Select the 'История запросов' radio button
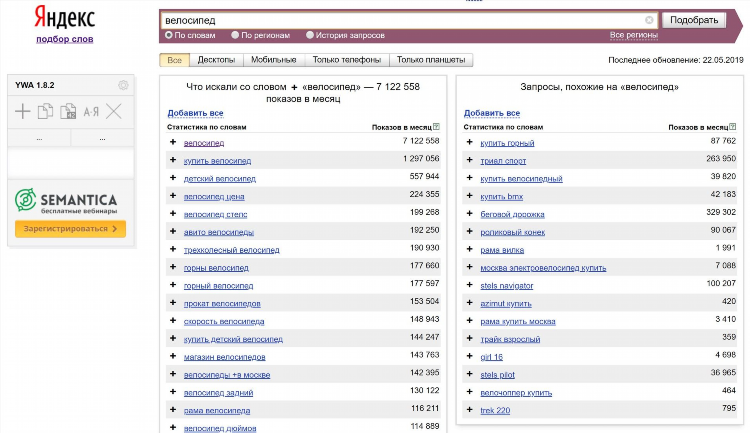750x433 pixels. coord(309,35)
